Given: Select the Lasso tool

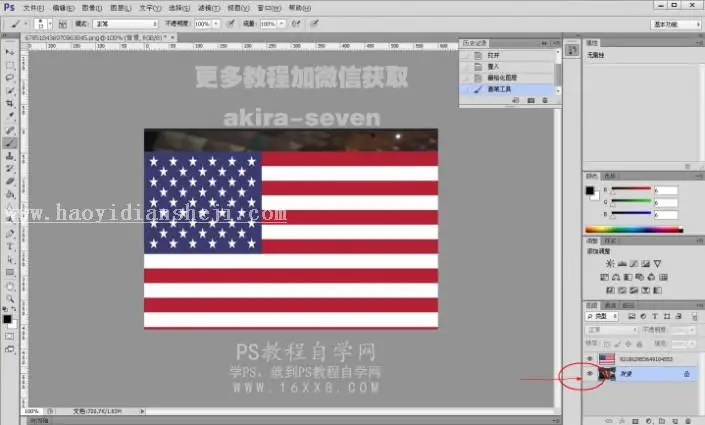Looking at the screenshot, I should (9, 78).
